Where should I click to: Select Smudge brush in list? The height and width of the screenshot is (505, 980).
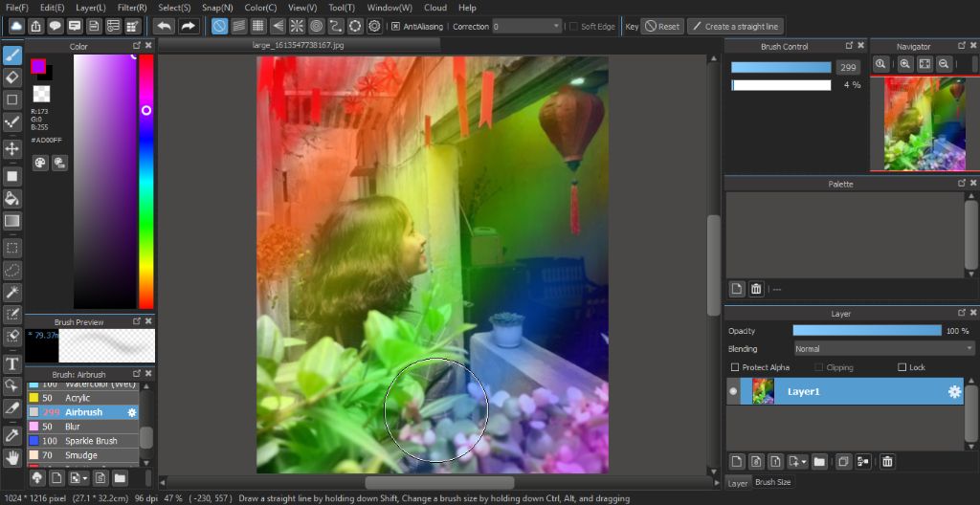point(82,455)
